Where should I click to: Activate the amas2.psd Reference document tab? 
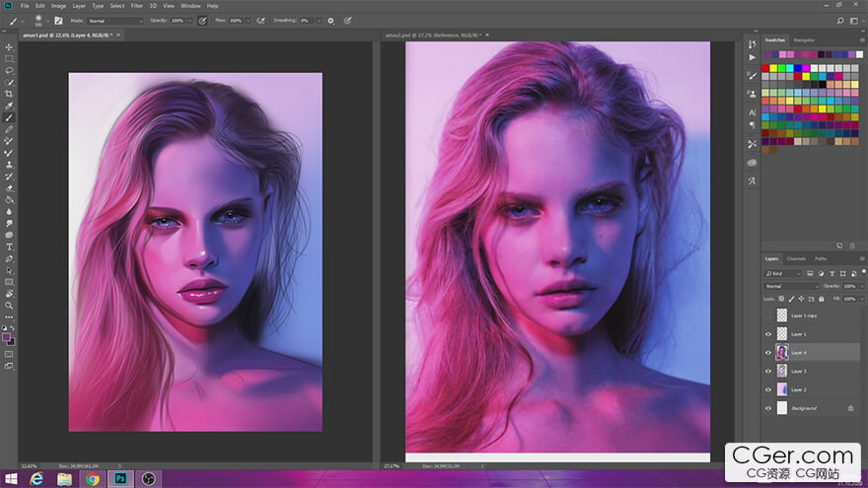click(433, 35)
